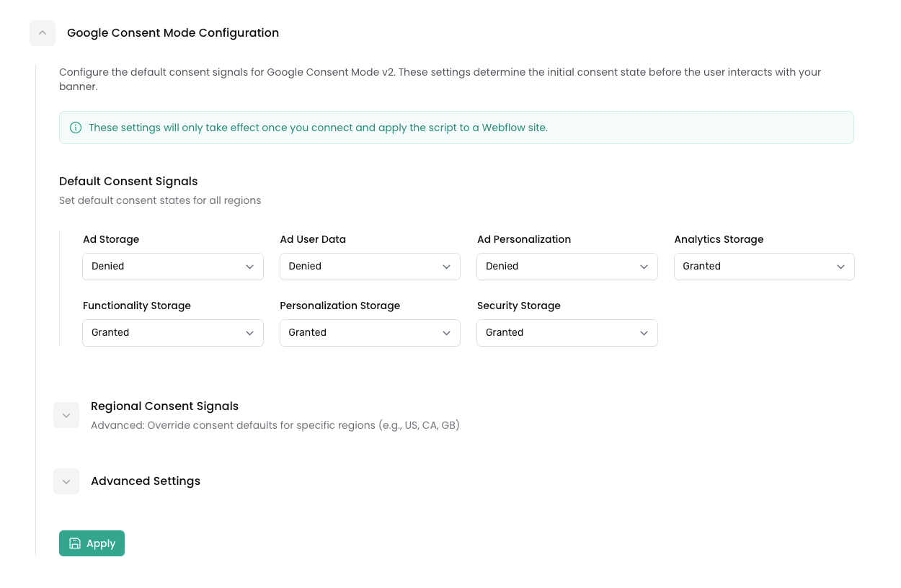This screenshot has width=901, height=588.
Task: Click the Security Storage label
Action: (519, 306)
